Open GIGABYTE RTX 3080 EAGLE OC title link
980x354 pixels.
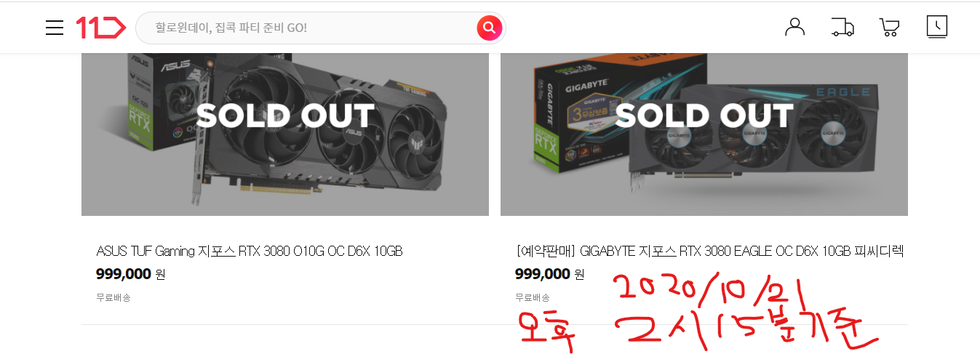click(709, 252)
